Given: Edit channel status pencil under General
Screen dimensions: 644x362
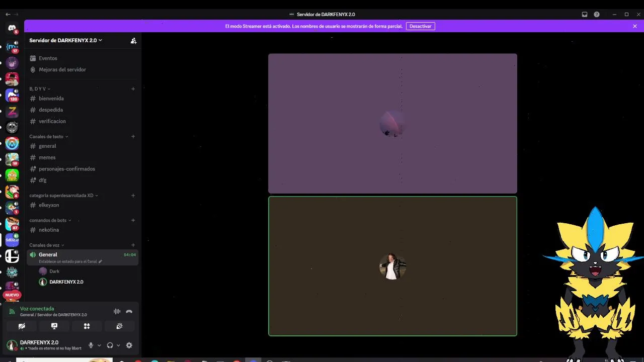Looking at the screenshot, I should [100, 261].
